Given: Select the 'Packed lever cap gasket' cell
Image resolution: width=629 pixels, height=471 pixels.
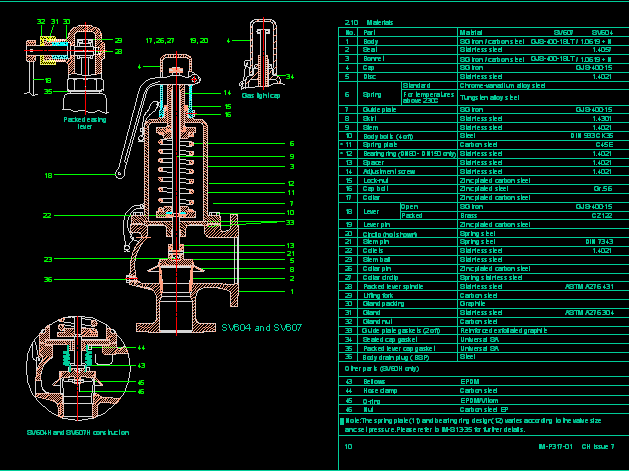Looking at the screenshot, I should coord(399,349).
